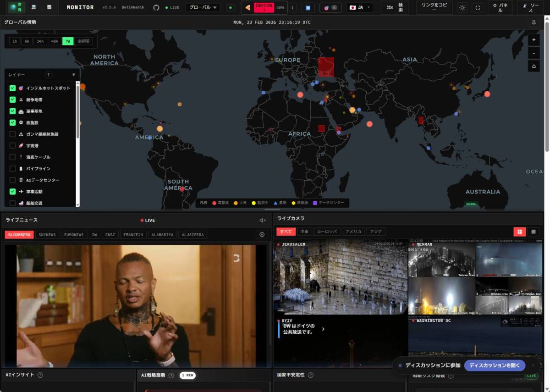Select the SKYNEWS news channel tab

click(x=47, y=234)
